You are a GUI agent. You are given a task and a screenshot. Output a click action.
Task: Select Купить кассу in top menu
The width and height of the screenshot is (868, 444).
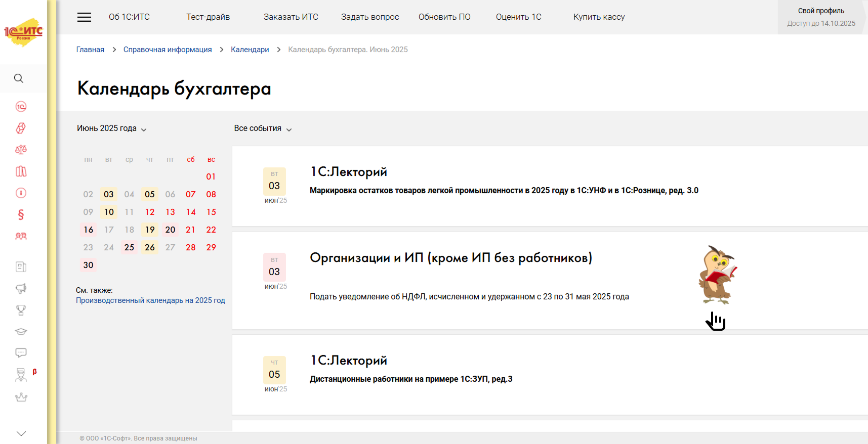599,17
